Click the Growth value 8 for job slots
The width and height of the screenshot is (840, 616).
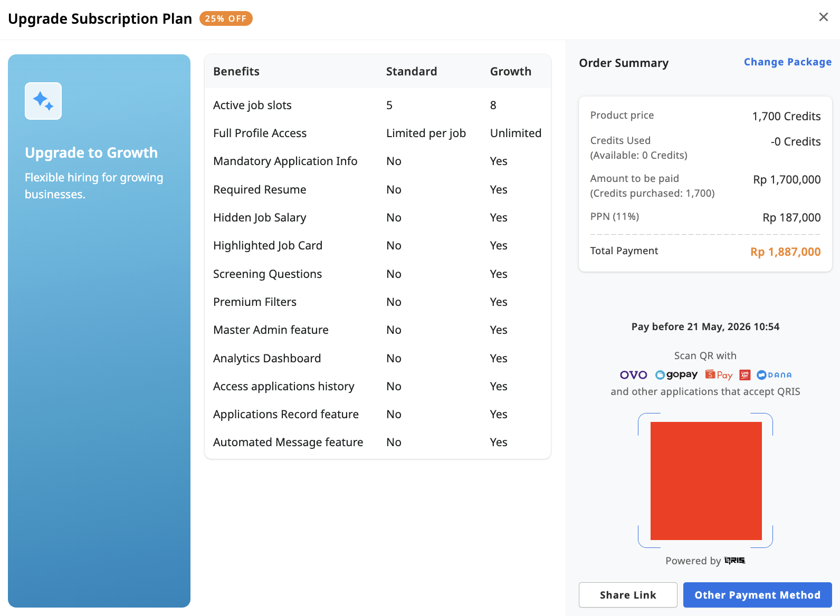tap(493, 105)
